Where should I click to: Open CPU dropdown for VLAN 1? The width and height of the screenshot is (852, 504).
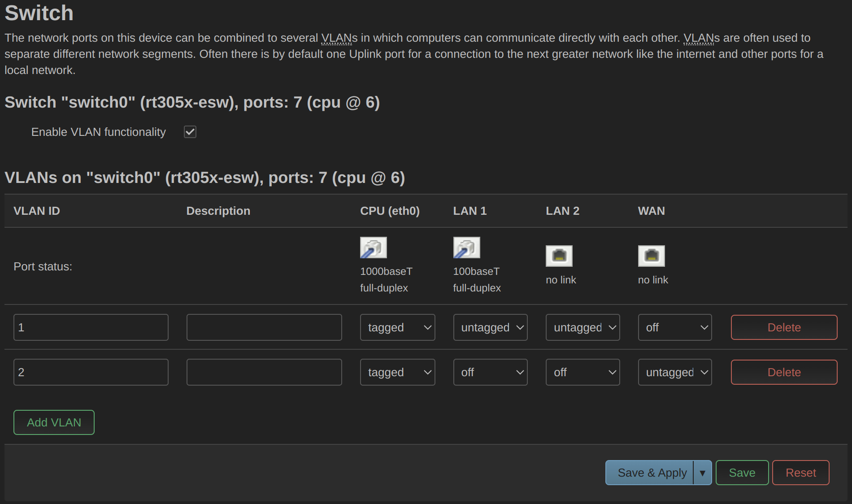coord(397,327)
